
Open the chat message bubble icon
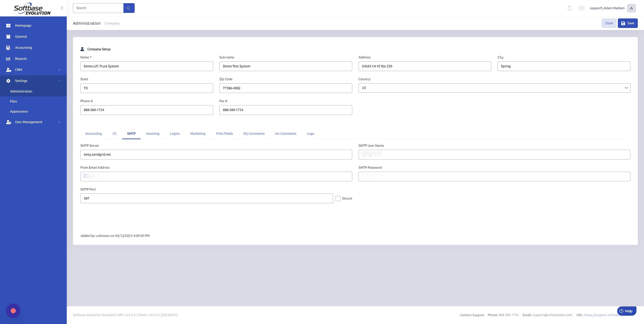[582, 8]
